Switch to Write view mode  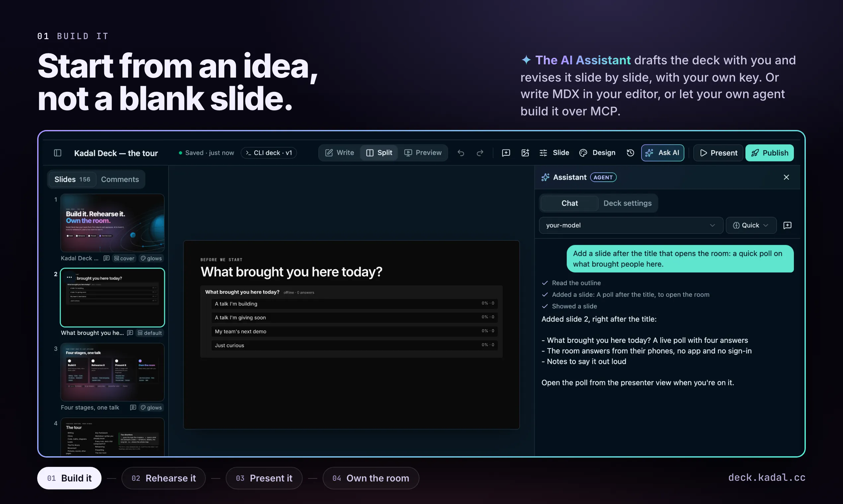tap(340, 153)
